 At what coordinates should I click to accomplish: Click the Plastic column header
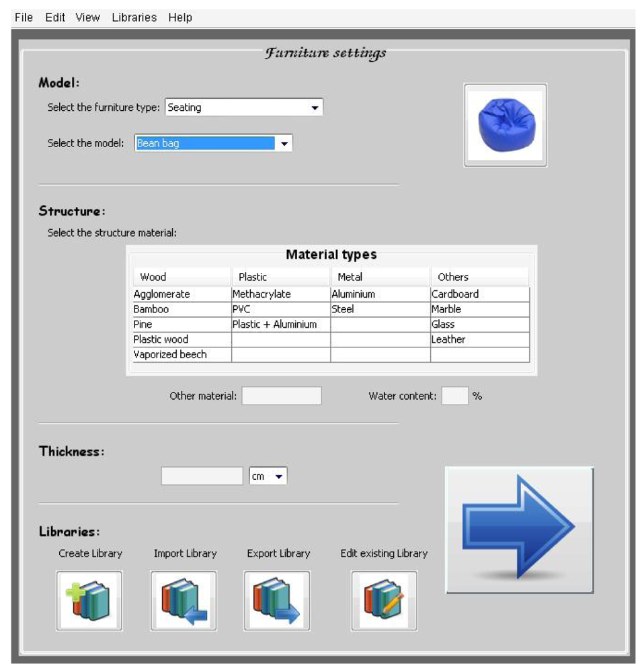click(x=281, y=277)
